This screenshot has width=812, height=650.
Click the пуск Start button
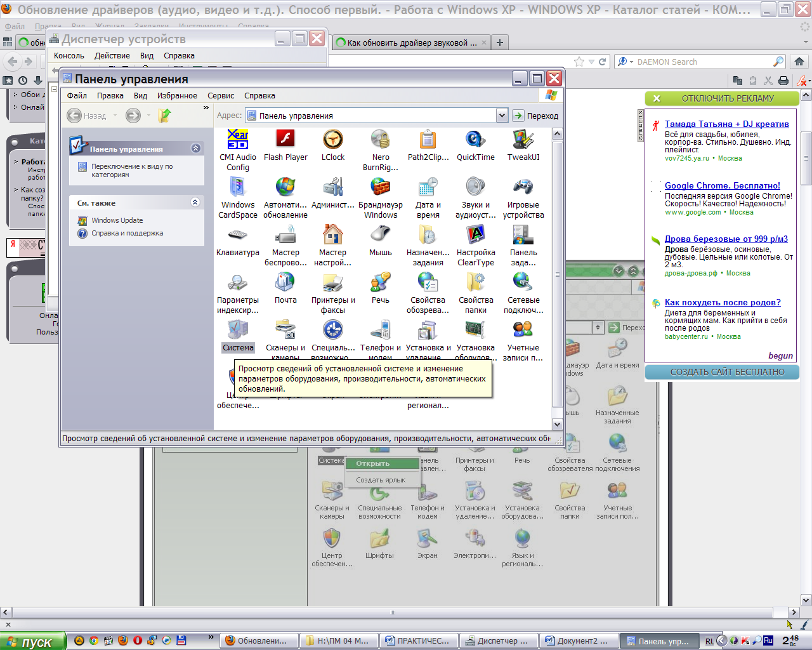point(33,641)
